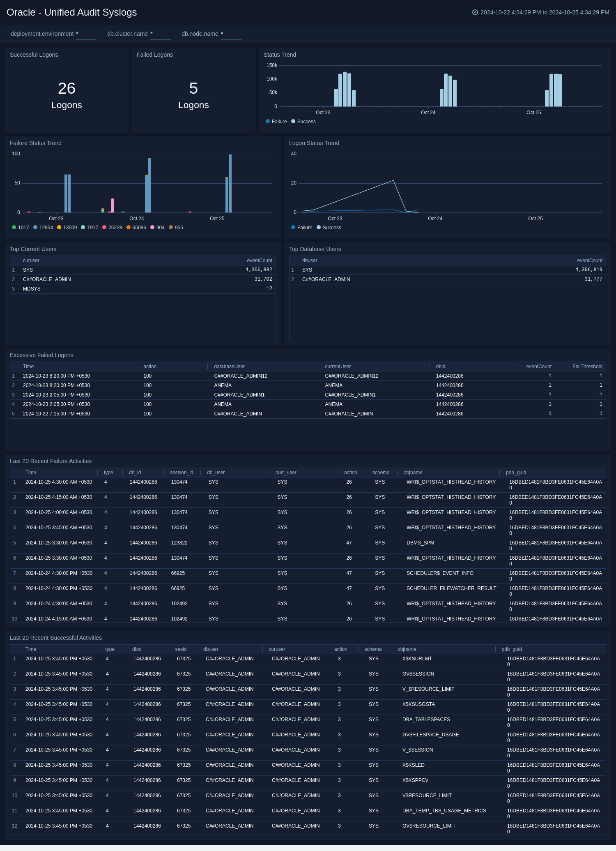Click GV$FILESPACE_USAGE objname cell
This screenshot has height=851, width=616.
431,735
